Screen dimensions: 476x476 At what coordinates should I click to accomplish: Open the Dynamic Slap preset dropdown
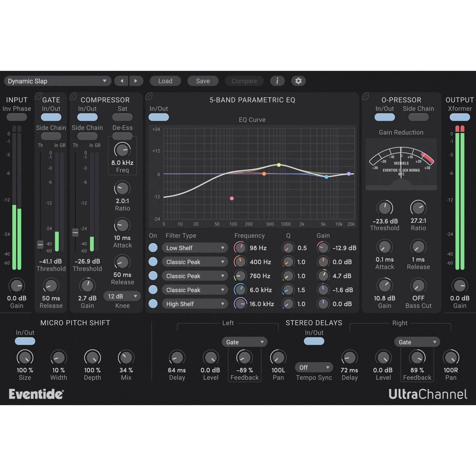[x=57, y=81]
